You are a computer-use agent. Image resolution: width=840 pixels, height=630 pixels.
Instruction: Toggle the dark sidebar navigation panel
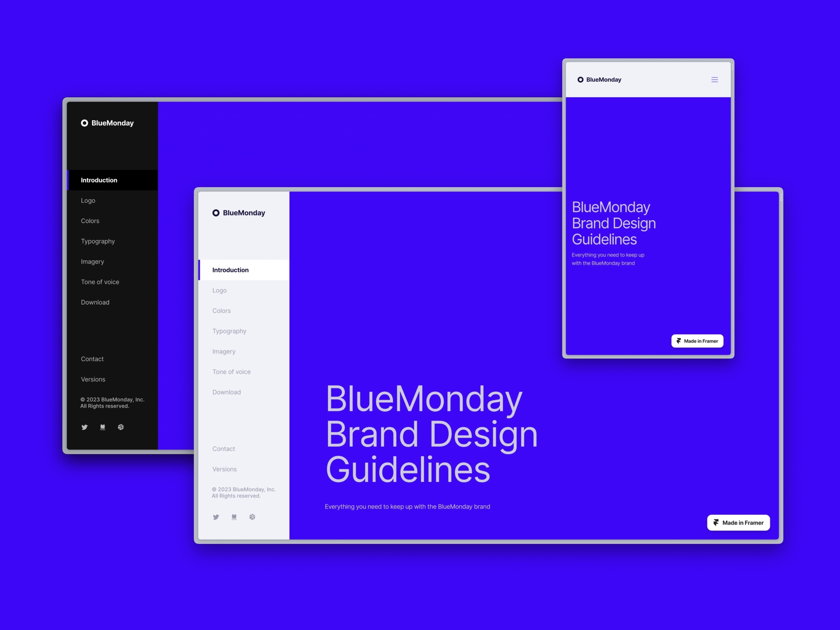point(714,79)
